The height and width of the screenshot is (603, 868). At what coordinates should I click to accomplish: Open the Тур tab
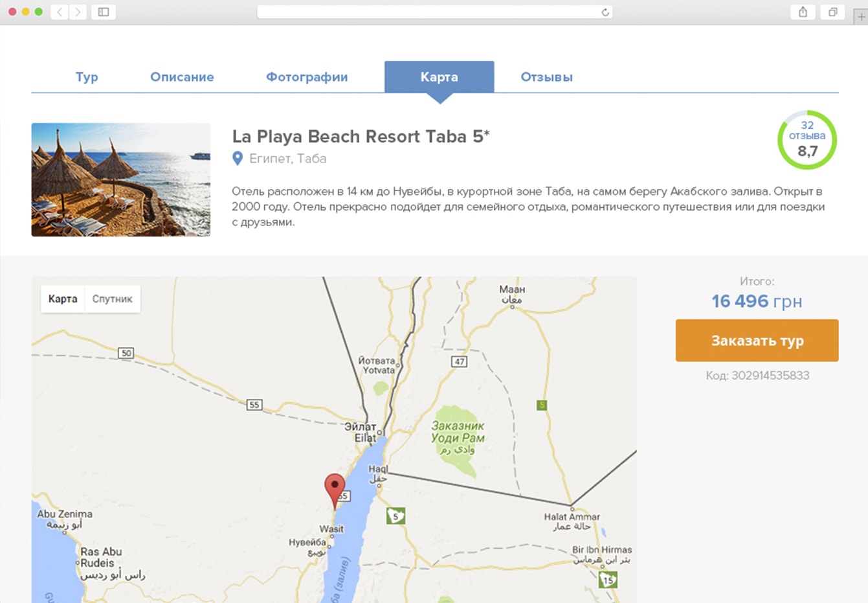pos(87,77)
